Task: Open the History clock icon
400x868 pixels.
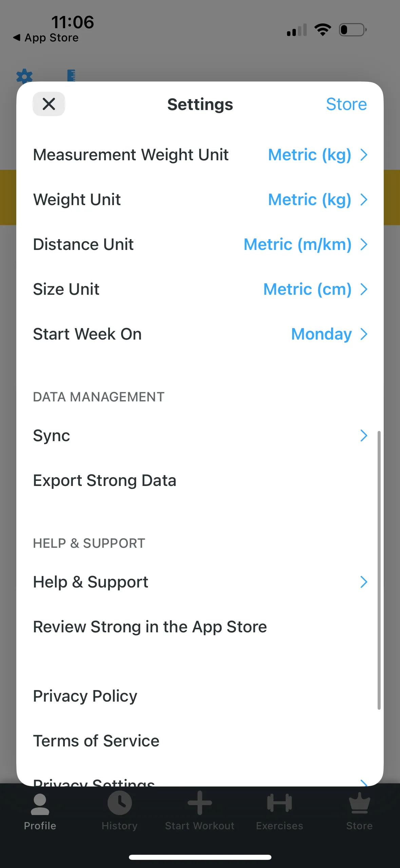Action: [x=119, y=803]
